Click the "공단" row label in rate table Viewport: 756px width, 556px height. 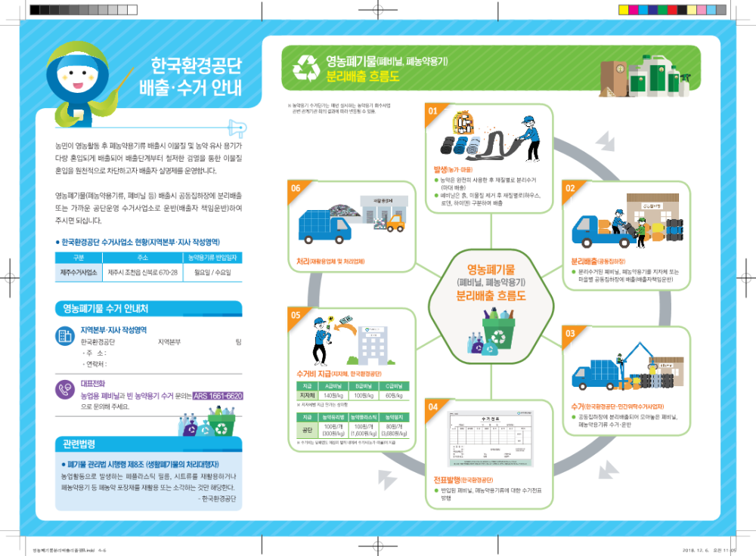(307, 431)
